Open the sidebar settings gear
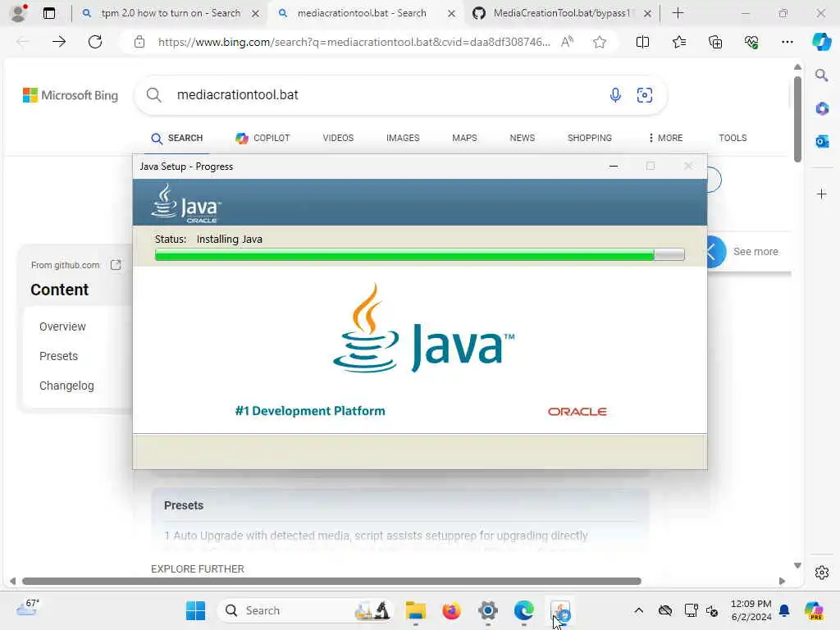Screen dimensions: 840x630 pos(822,573)
